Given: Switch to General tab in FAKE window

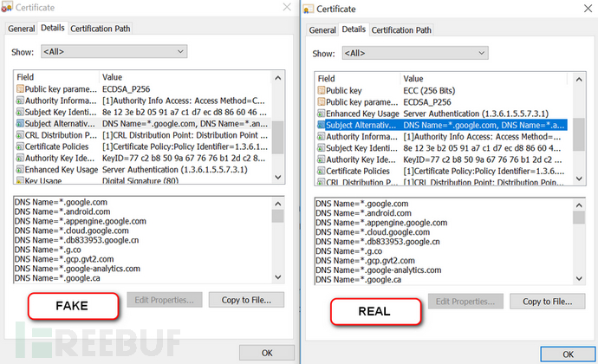Looking at the screenshot, I should pyautogui.click(x=22, y=29).
